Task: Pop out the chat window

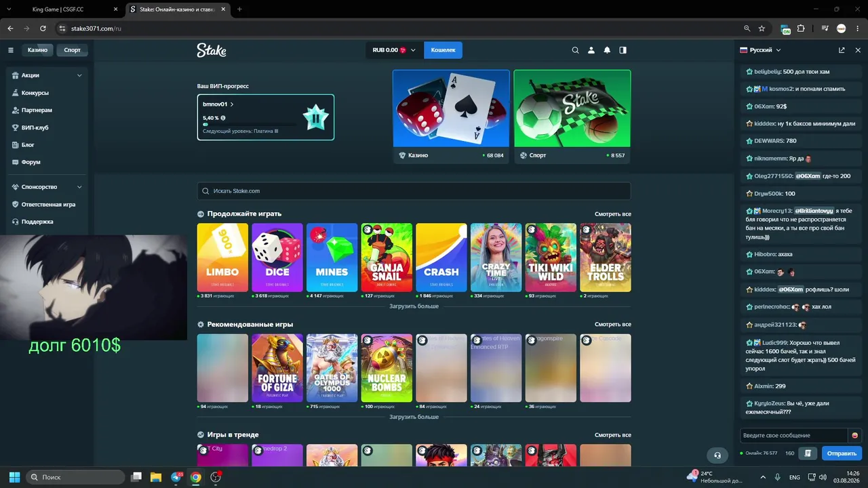Action: (x=842, y=50)
